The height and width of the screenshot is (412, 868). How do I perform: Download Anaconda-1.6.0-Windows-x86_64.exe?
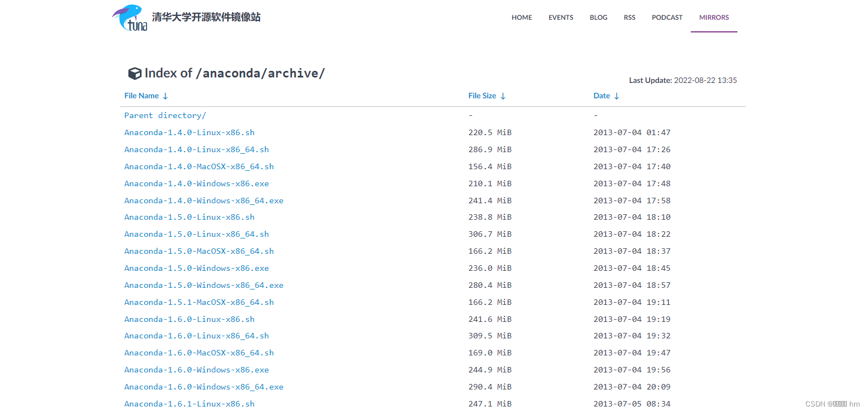coord(204,387)
